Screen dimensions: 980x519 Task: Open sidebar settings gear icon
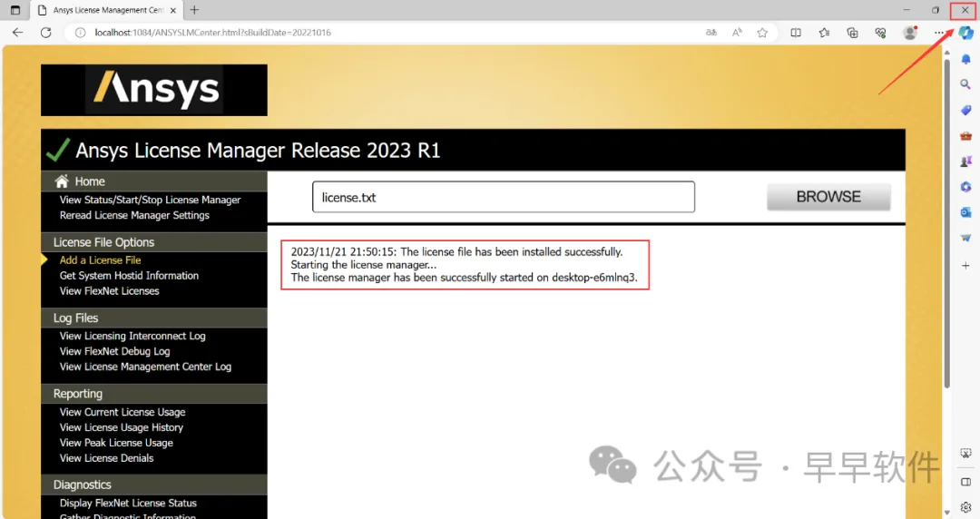tap(965, 507)
